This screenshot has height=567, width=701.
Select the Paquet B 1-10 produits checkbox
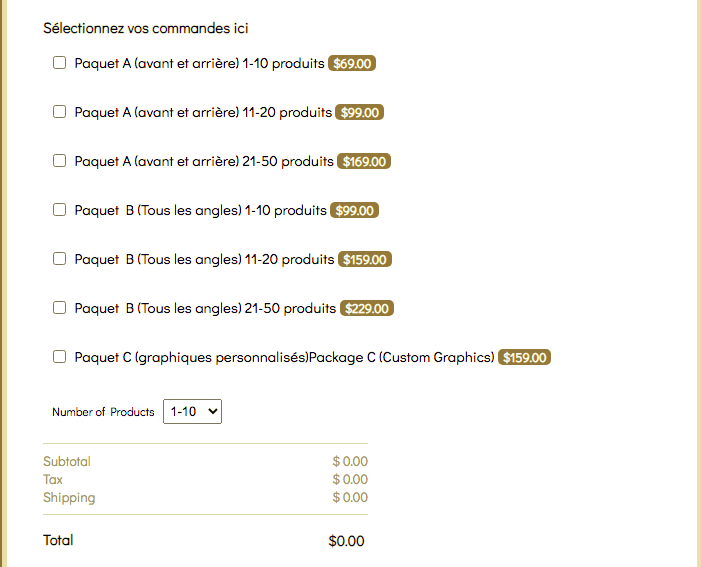click(x=59, y=210)
